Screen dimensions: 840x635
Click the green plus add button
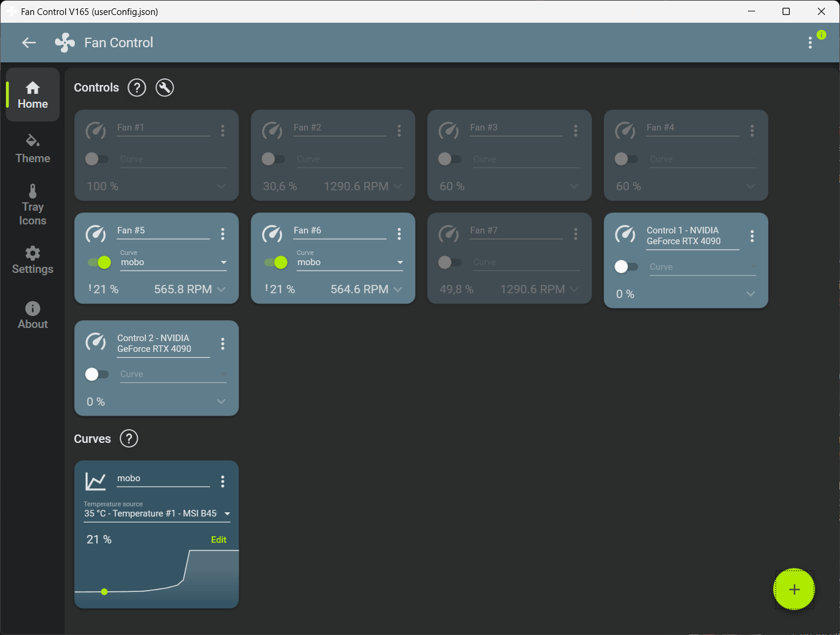click(x=794, y=589)
